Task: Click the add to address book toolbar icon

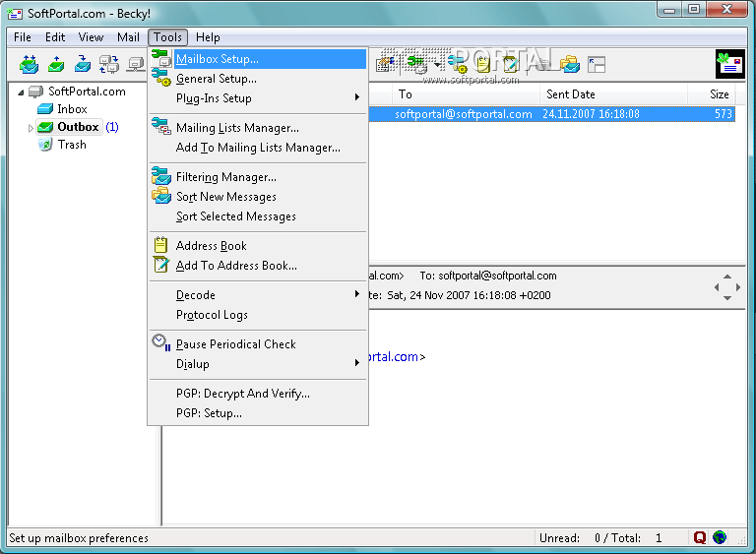Action: pos(510,64)
